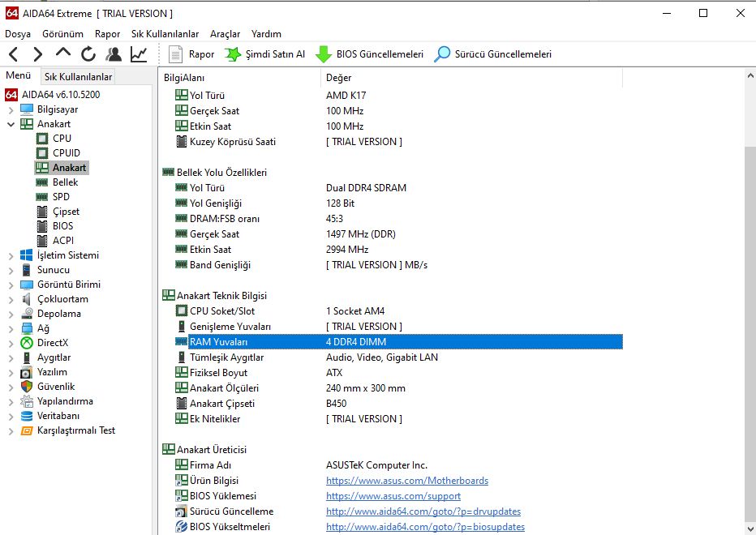Select Çipset in the tree
756x535 pixels.
click(66, 212)
